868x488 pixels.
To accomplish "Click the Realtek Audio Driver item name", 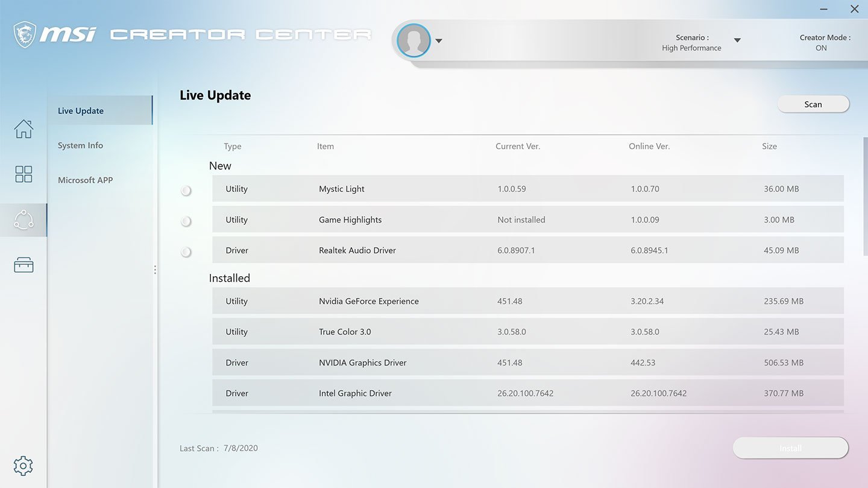I will 357,250.
